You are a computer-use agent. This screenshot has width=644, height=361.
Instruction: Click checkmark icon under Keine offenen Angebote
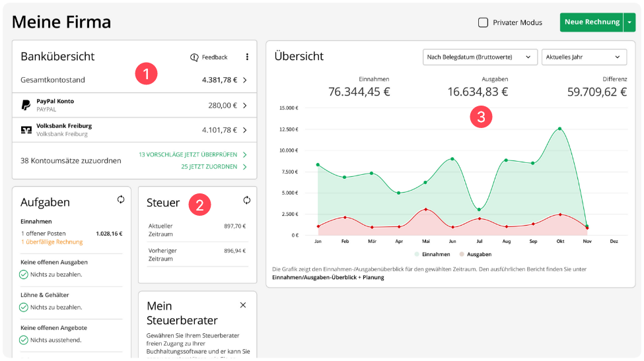[24, 340]
